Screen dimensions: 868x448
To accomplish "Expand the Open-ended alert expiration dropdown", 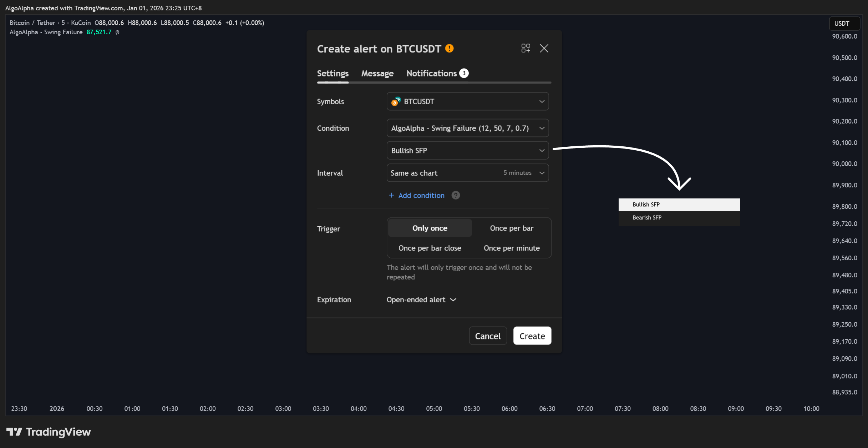I will click(421, 299).
